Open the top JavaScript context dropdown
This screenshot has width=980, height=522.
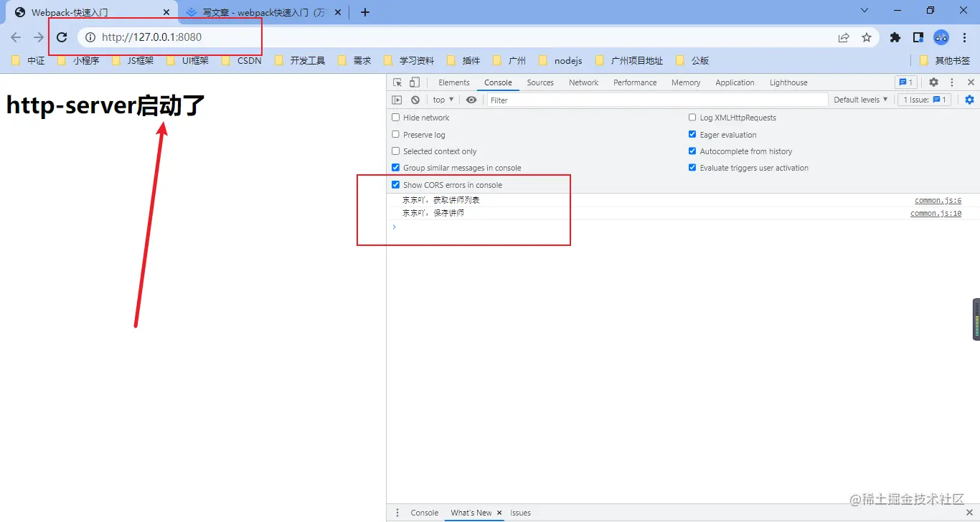pos(443,100)
